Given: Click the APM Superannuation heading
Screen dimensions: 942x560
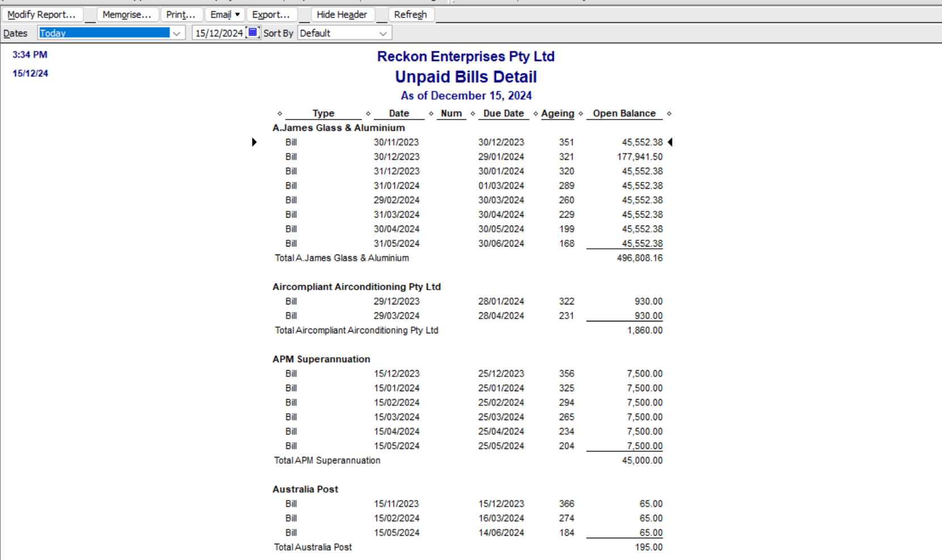Looking at the screenshot, I should click(x=321, y=359).
